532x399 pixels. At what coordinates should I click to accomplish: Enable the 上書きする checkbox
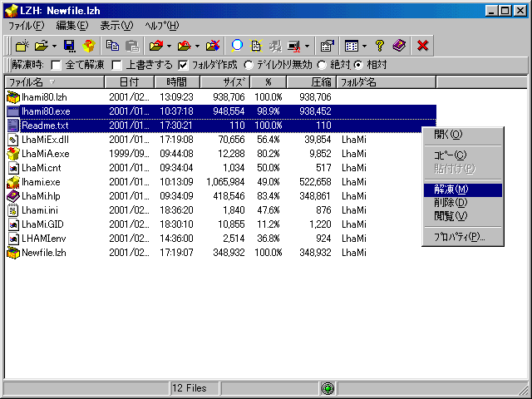point(116,65)
